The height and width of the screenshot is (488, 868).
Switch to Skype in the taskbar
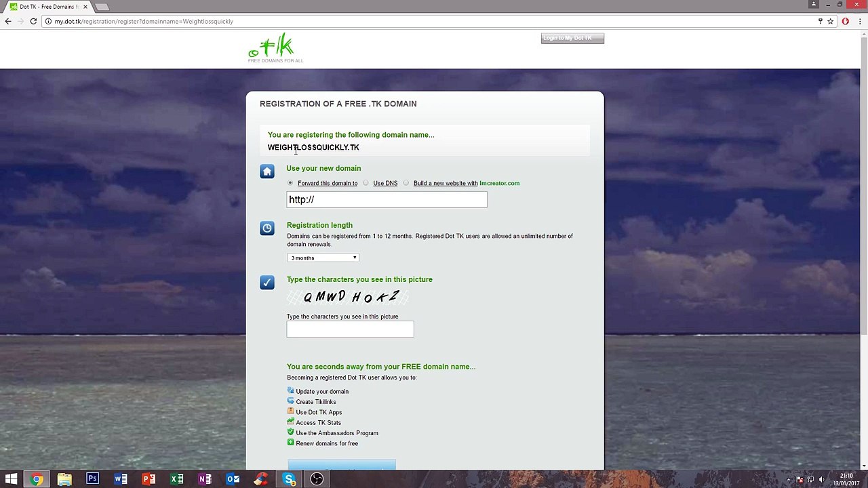point(289,479)
